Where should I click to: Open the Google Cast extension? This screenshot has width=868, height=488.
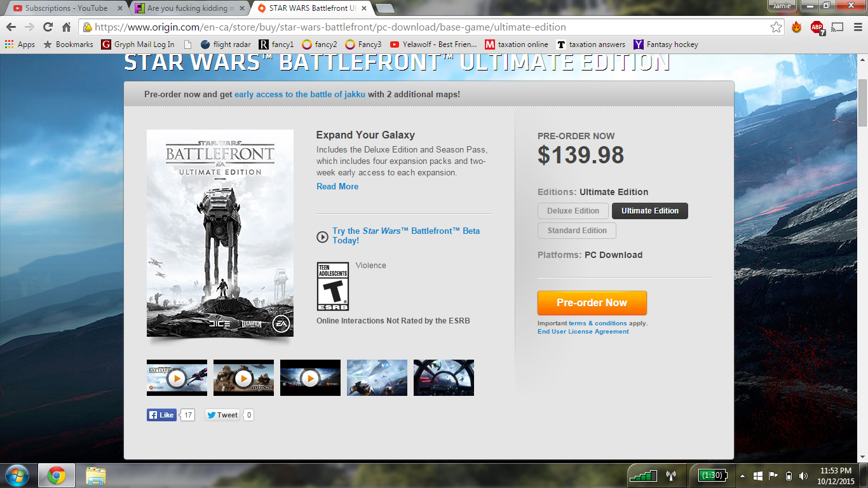pos(837,27)
